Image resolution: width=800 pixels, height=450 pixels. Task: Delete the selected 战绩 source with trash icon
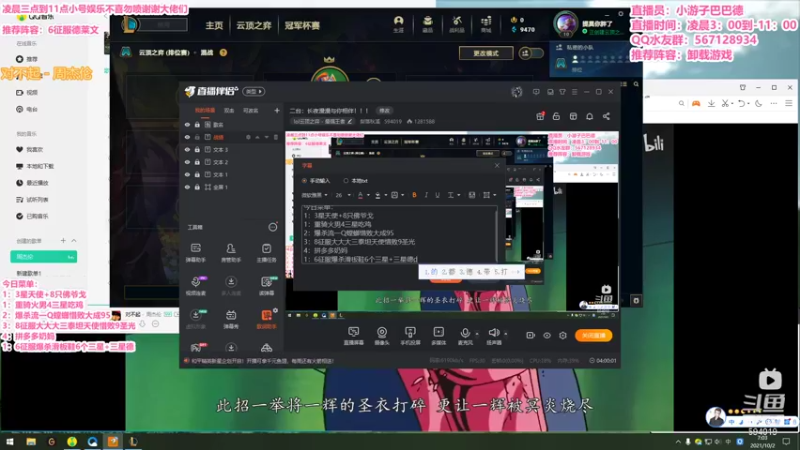(x=276, y=137)
